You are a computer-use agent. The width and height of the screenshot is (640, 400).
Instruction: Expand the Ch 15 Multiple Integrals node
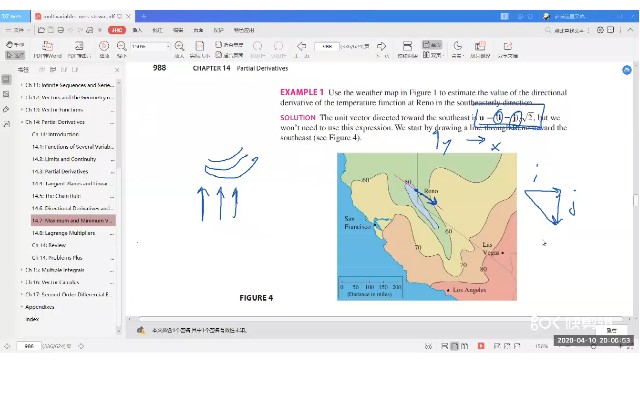coord(22,270)
